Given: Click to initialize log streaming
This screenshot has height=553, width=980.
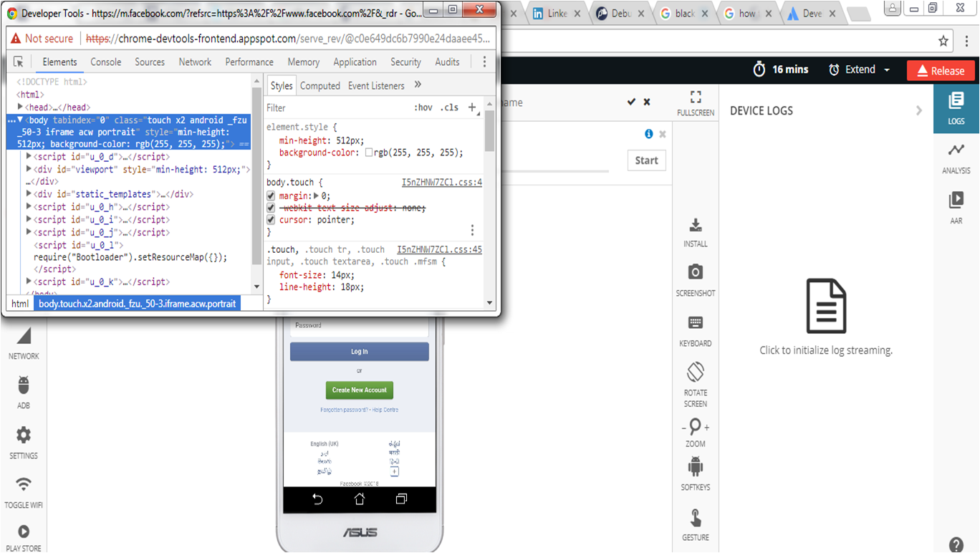Looking at the screenshot, I should click(x=826, y=350).
